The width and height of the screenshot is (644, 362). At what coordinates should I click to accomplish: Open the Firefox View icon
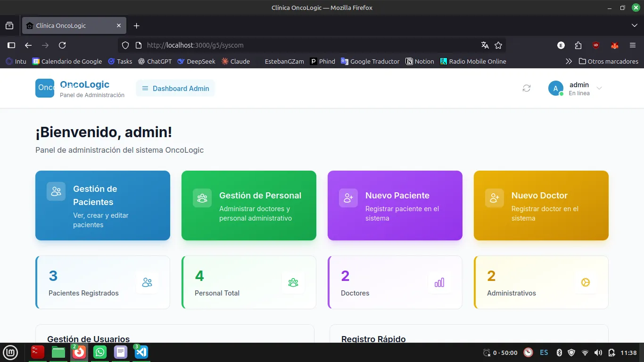(9, 25)
